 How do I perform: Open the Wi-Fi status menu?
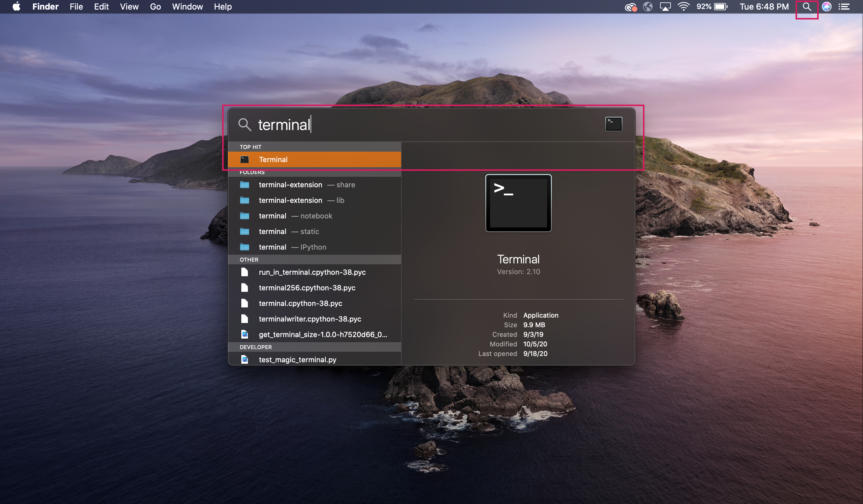[683, 7]
